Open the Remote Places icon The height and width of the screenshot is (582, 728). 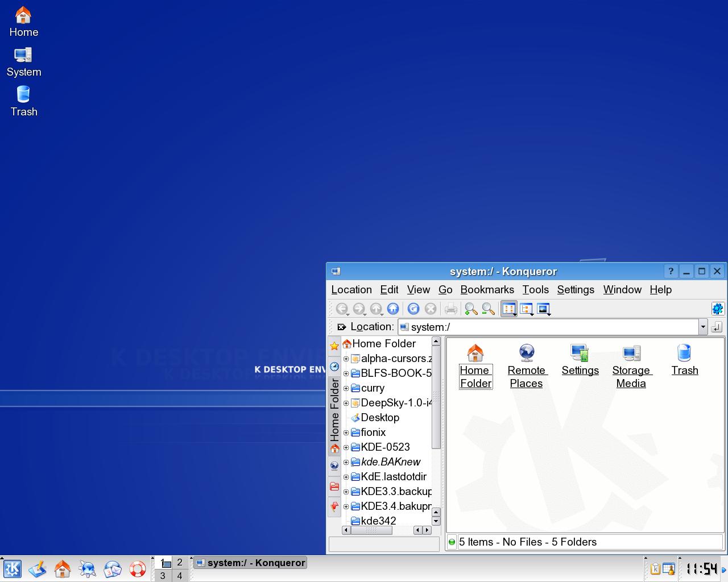click(527, 367)
